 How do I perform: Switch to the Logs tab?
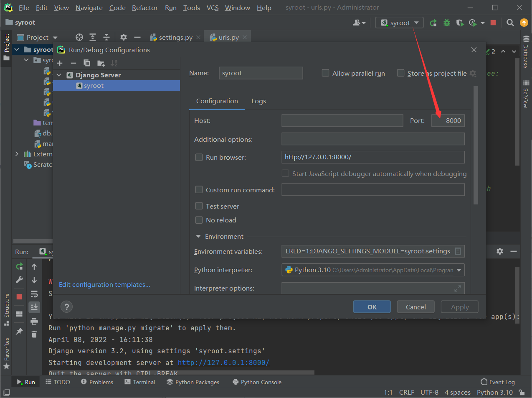point(258,101)
